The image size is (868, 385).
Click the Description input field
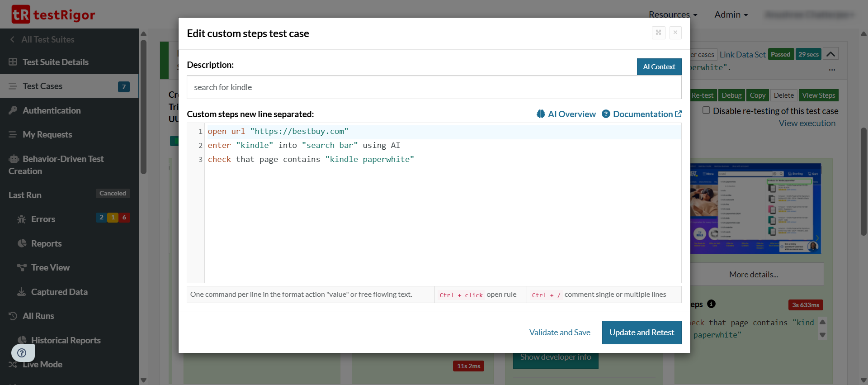click(434, 87)
